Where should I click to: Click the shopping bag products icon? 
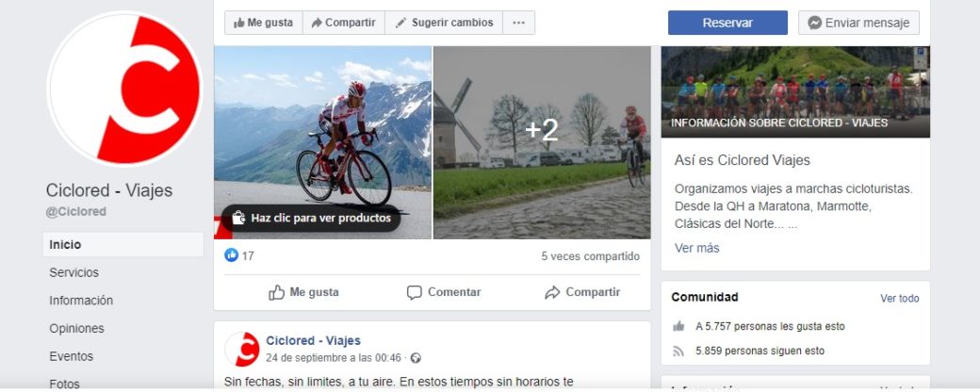(x=238, y=219)
